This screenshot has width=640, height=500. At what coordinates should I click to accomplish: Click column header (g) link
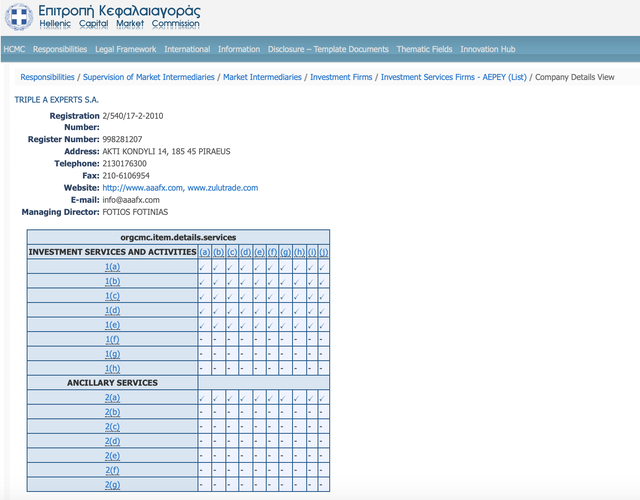tap(286, 252)
